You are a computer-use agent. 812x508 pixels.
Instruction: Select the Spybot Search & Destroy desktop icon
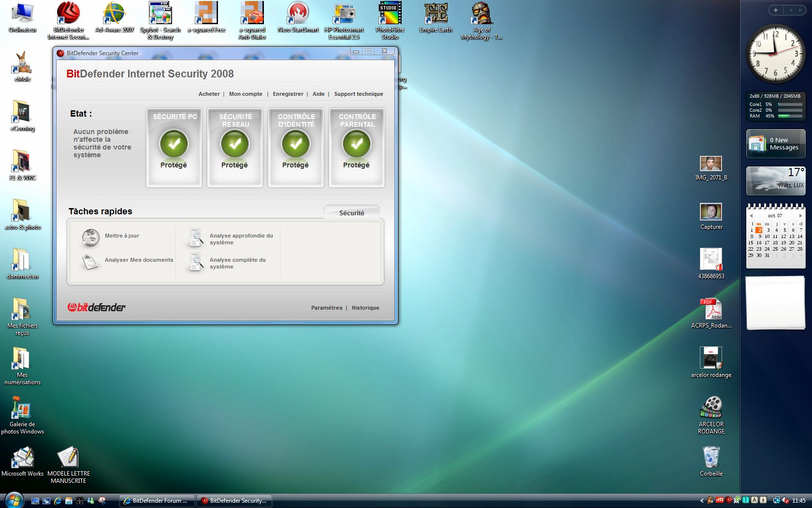[160, 20]
